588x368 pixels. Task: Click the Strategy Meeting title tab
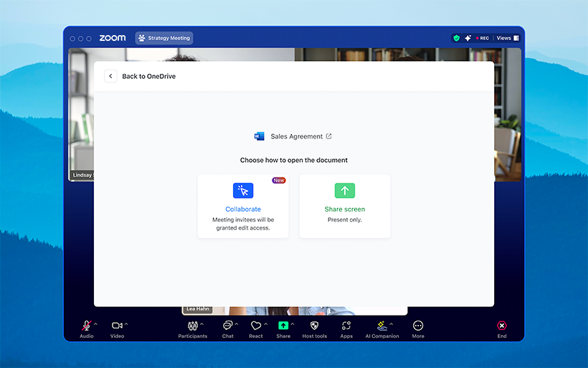click(x=164, y=38)
